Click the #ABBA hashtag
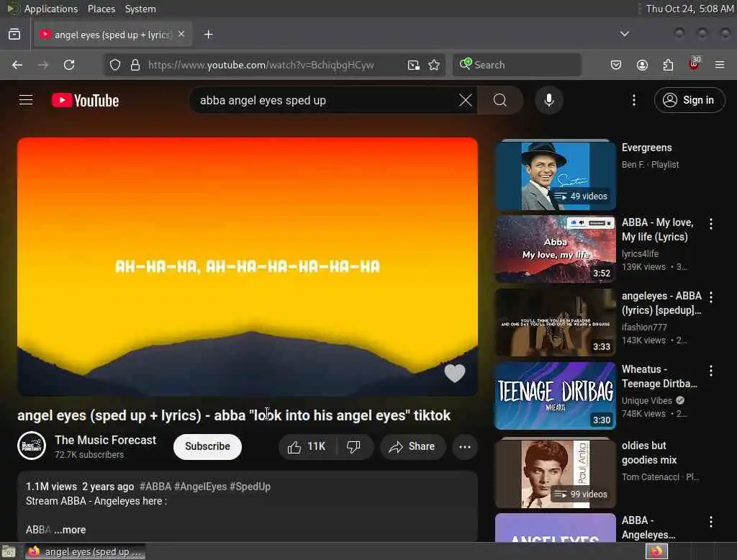737x560 pixels. pos(155,487)
